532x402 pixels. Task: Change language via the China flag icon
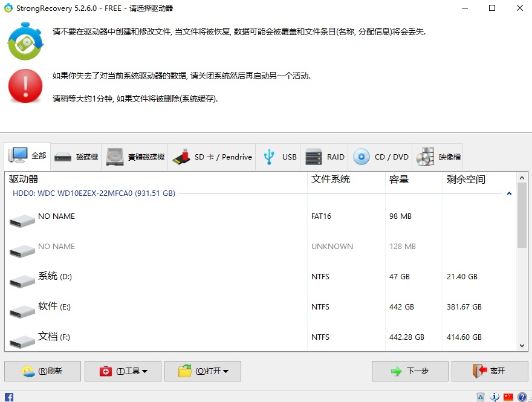pos(508,397)
